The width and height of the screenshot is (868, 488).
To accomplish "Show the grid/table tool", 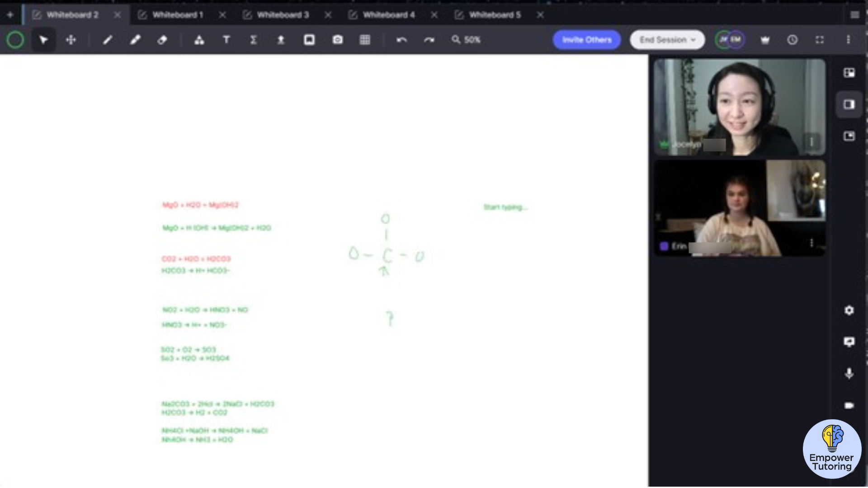I will point(365,40).
